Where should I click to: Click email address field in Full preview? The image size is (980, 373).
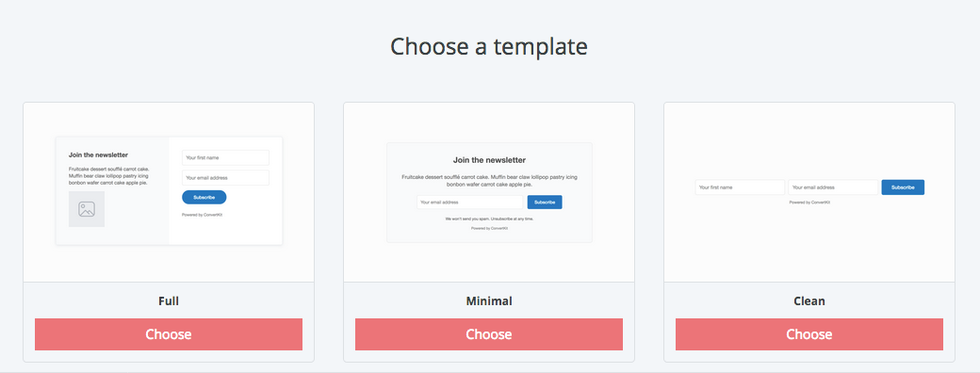pyautogui.click(x=225, y=177)
